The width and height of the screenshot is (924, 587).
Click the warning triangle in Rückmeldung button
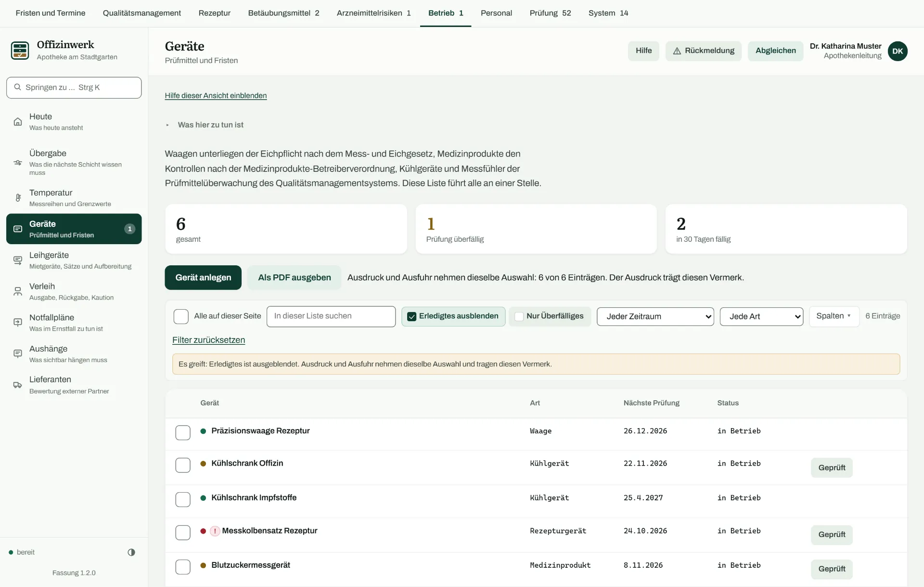click(x=677, y=51)
